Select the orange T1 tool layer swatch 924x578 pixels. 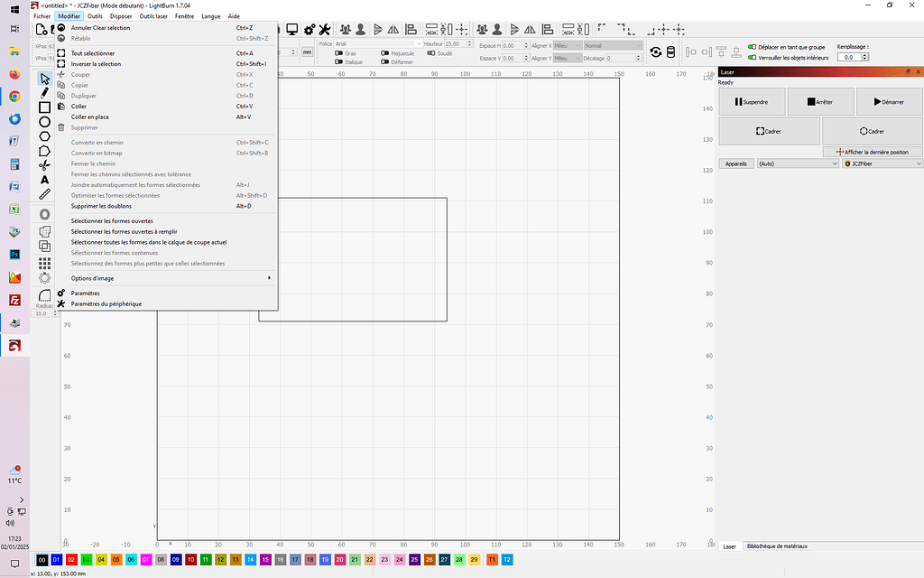click(492, 560)
